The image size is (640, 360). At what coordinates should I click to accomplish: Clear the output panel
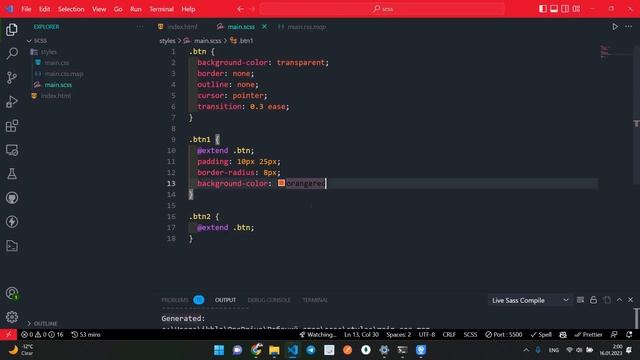580,300
